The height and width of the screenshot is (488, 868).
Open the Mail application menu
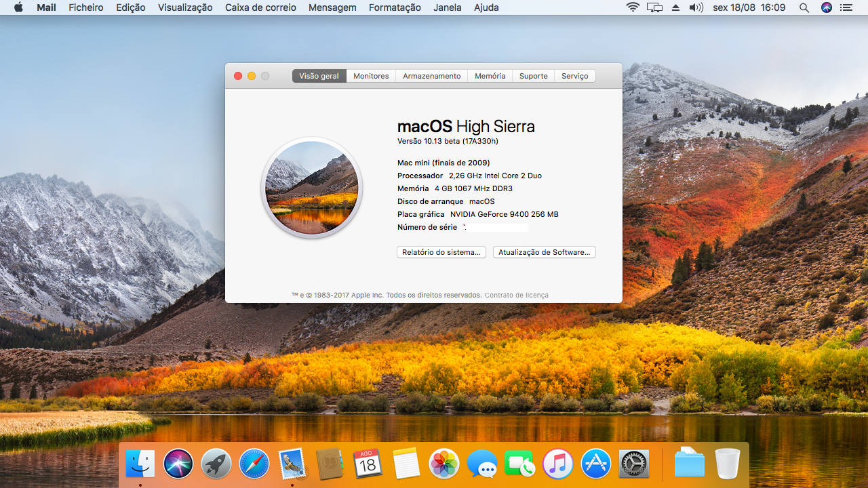coord(46,7)
